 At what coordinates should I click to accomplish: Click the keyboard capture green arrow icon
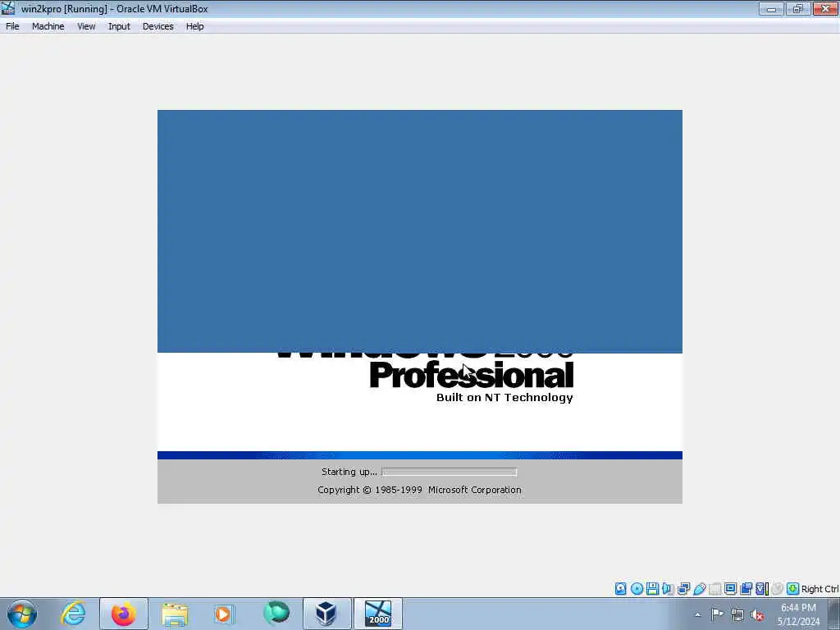793,589
